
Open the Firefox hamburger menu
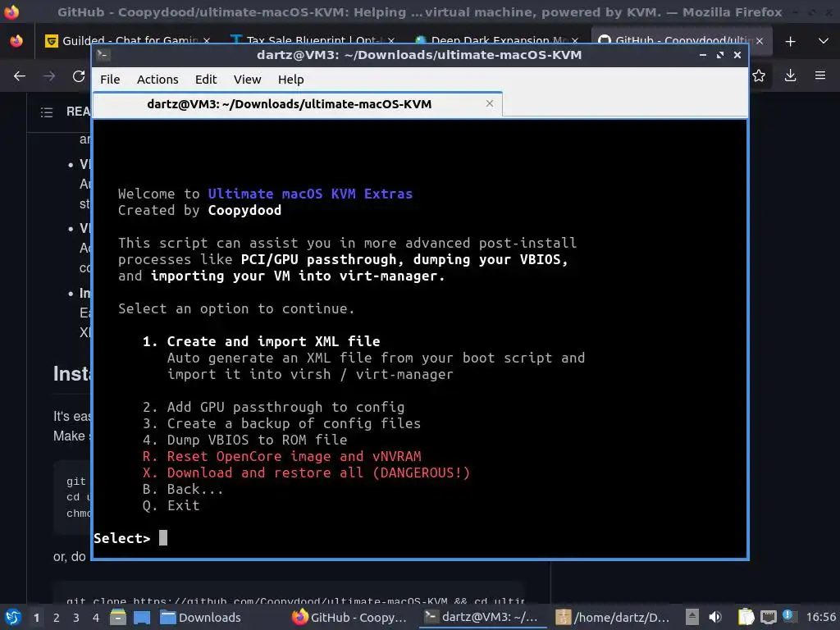tap(820, 76)
